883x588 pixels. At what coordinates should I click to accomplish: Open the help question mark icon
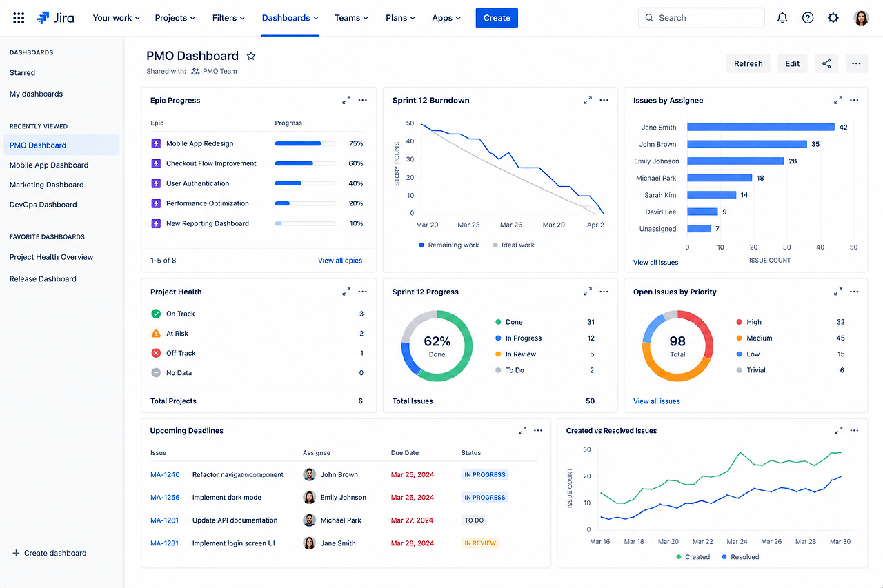click(x=808, y=18)
